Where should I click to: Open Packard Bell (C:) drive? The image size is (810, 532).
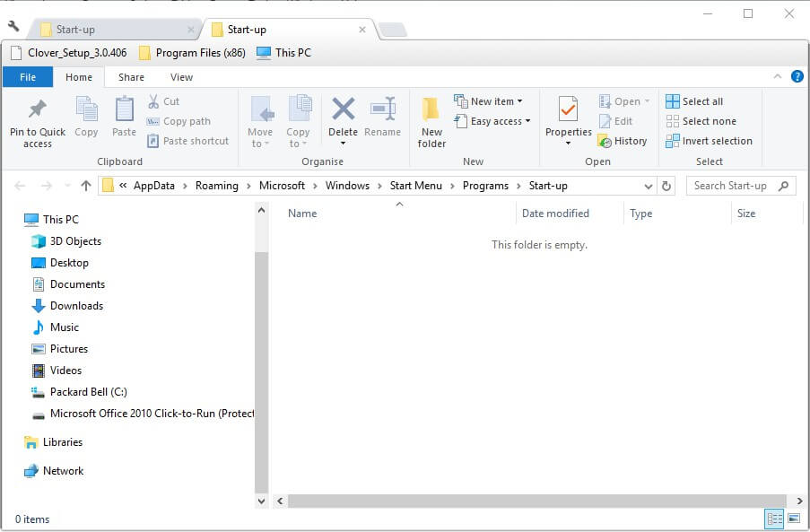pyautogui.click(x=79, y=392)
